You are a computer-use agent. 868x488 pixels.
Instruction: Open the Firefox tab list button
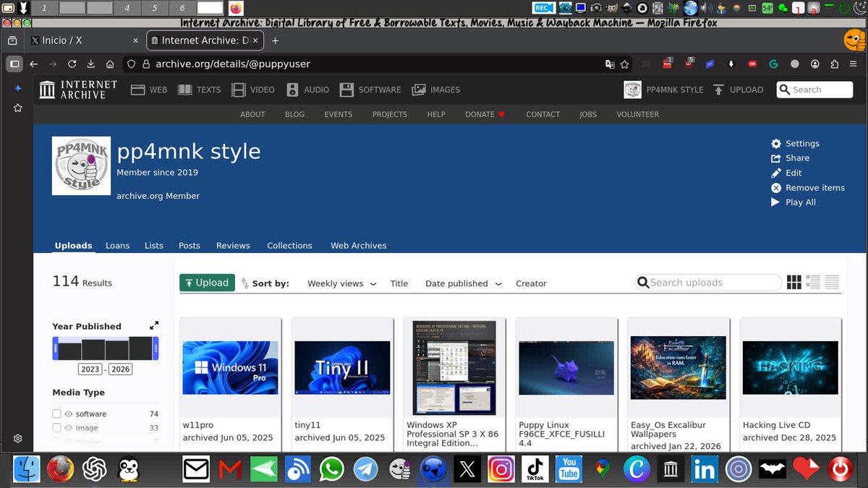(x=12, y=40)
